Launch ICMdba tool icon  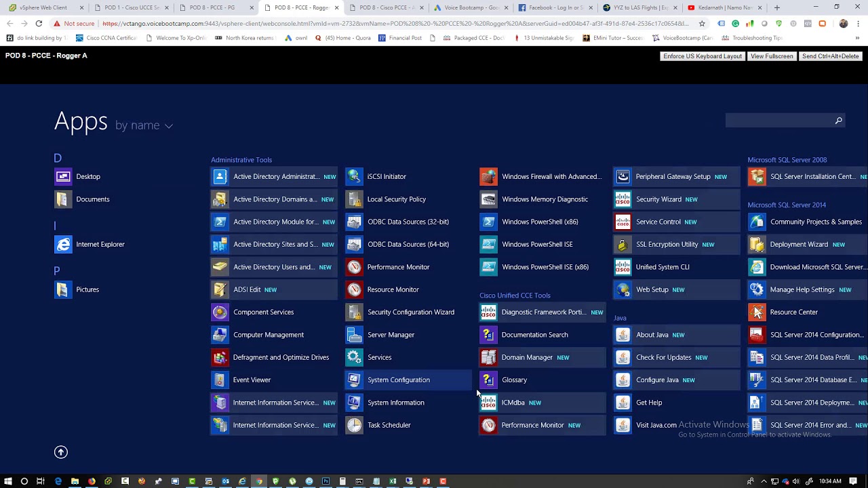488,403
